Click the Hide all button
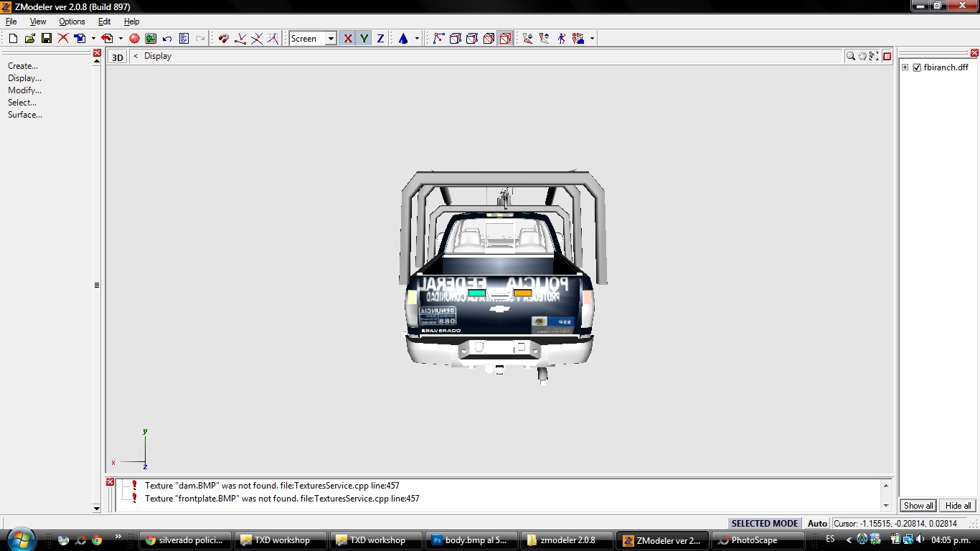 tap(958, 506)
